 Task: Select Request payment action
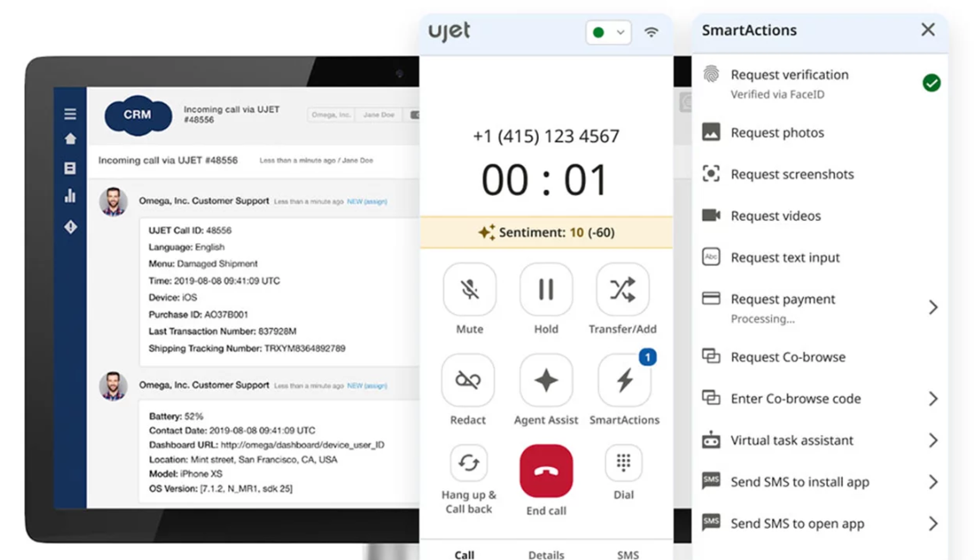[x=819, y=307]
